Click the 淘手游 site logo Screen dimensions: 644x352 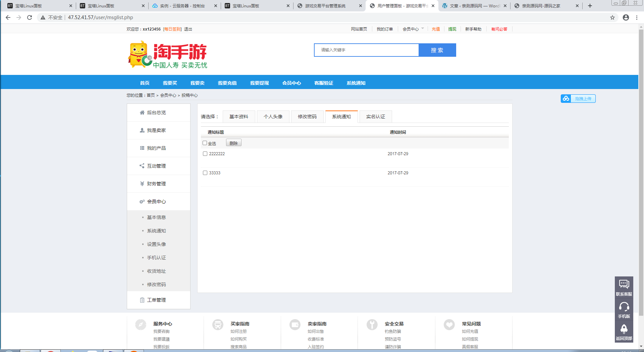point(168,54)
